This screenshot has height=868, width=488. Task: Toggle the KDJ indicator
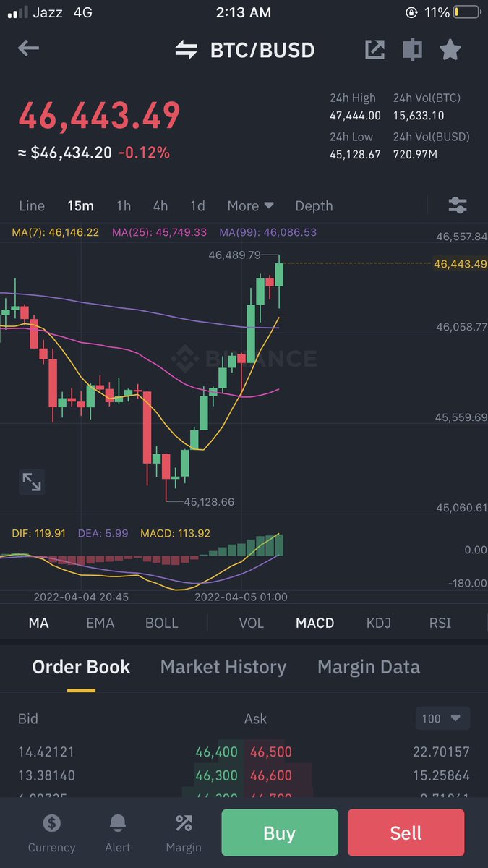[379, 623]
